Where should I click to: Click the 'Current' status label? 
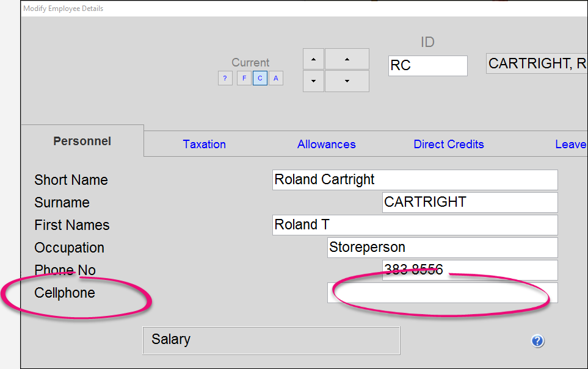point(250,62)
